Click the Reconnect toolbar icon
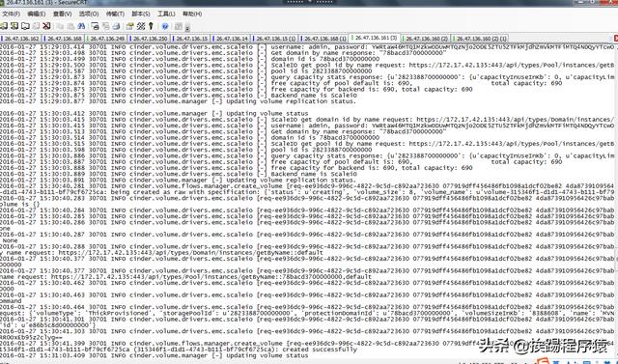 pos(36,26)
